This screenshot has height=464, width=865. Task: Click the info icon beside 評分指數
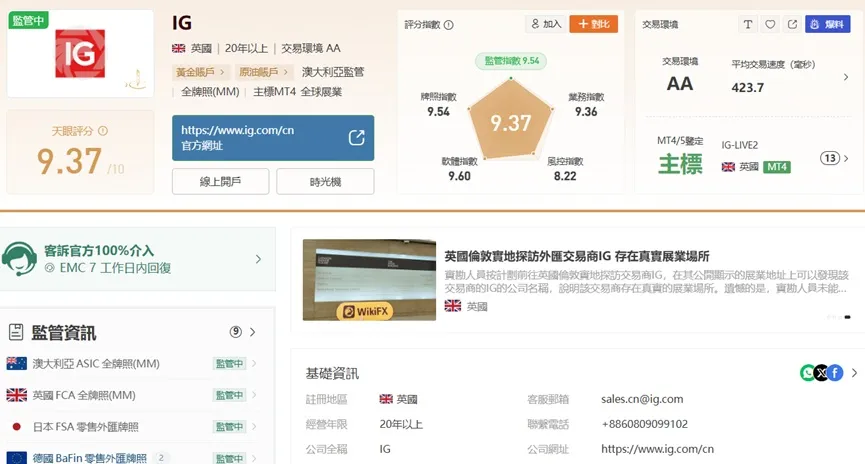coord(448,25)
